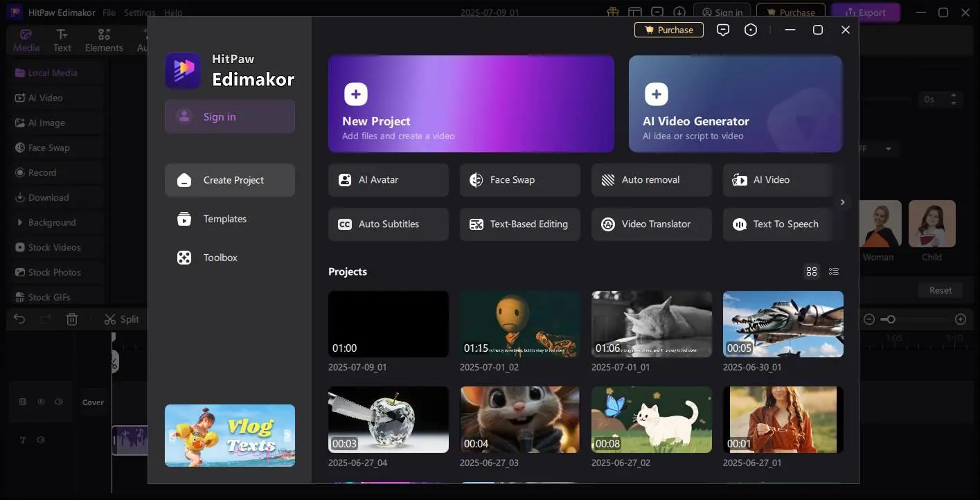Open the Auto removal tool
980x500 pixels.
[651, 180]
